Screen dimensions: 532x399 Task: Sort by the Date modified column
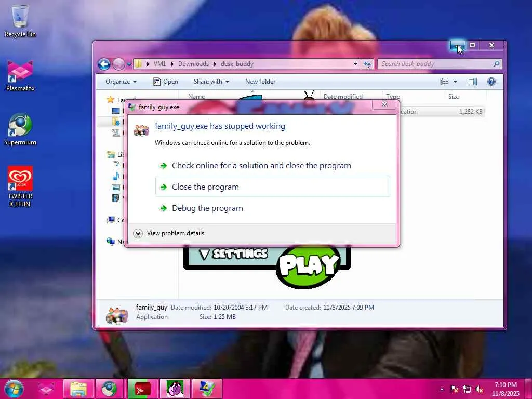coord(343,96)
